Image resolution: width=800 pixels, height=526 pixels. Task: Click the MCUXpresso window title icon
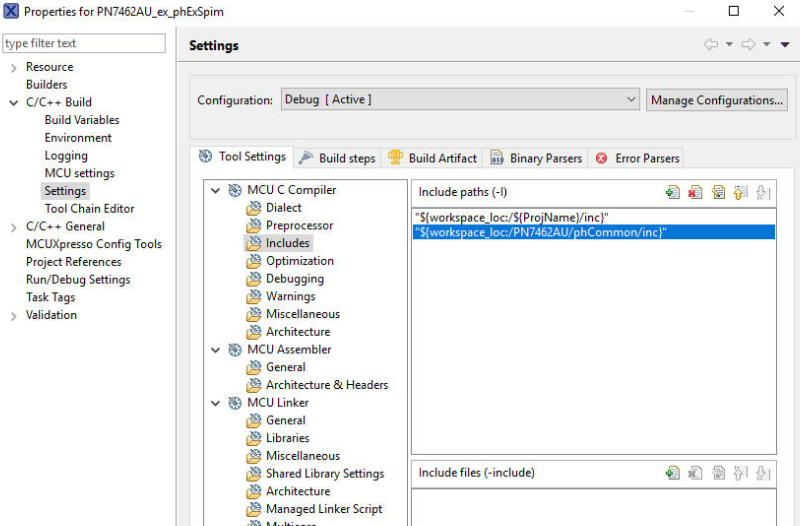click(11, 11)
